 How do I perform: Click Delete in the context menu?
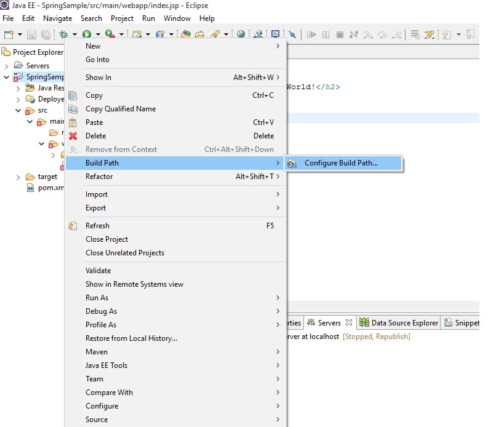pos(175,136)
